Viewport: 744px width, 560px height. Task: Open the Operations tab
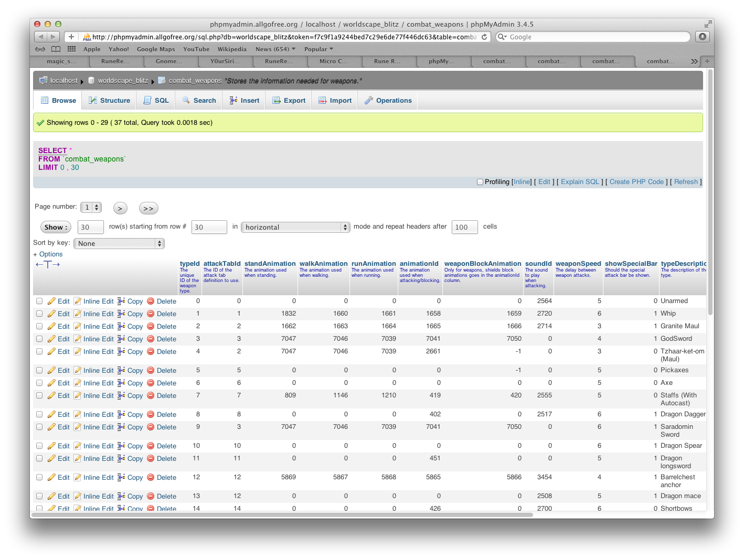point(388,100)
